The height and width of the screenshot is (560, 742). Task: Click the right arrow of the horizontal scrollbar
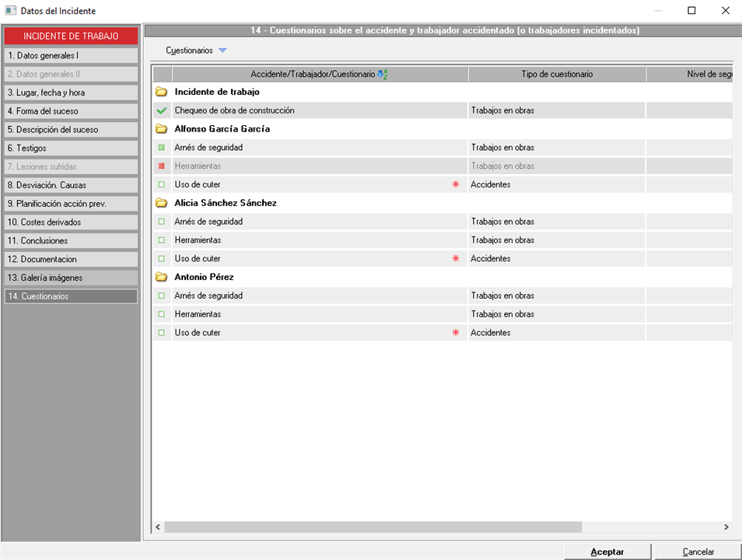(726, 527)
